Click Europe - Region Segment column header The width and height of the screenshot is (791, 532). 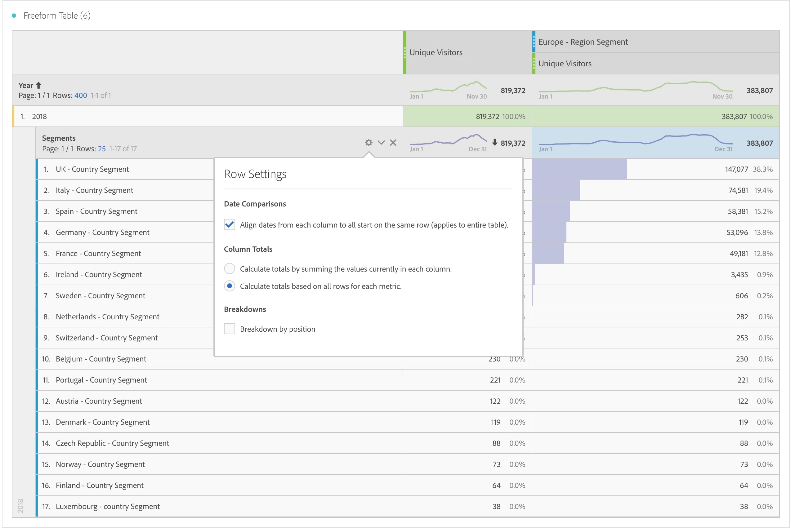click(583, 42)
